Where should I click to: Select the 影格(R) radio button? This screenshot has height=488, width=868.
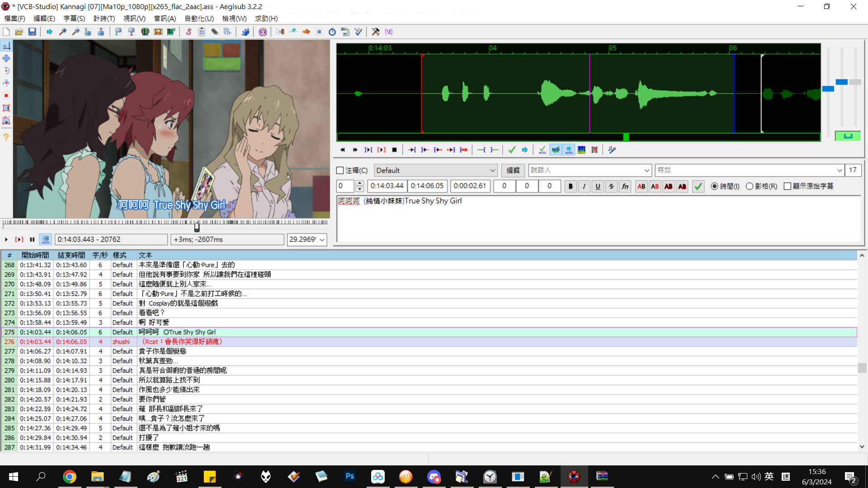pos(750,186)
